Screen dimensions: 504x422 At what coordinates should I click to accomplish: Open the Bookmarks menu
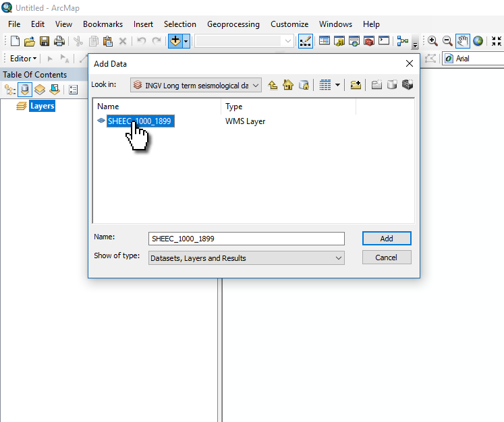tap(103, 24)
